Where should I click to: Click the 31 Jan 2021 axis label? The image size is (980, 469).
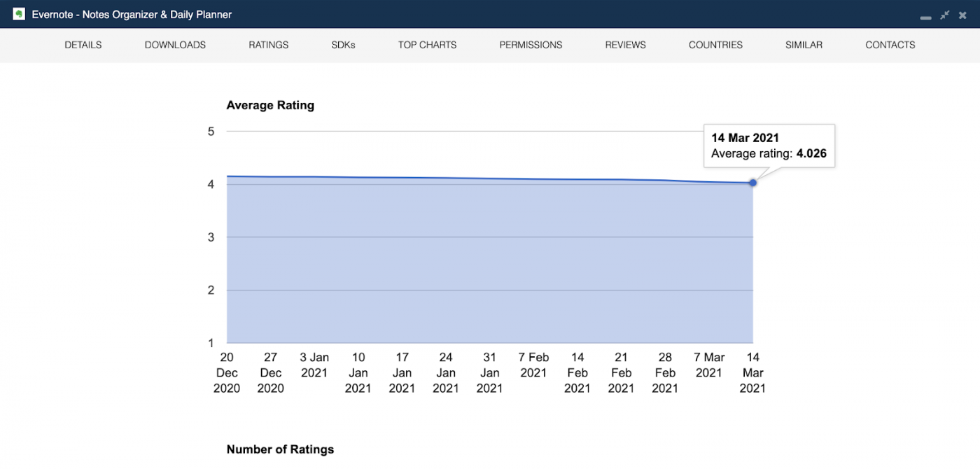point(490,373)
